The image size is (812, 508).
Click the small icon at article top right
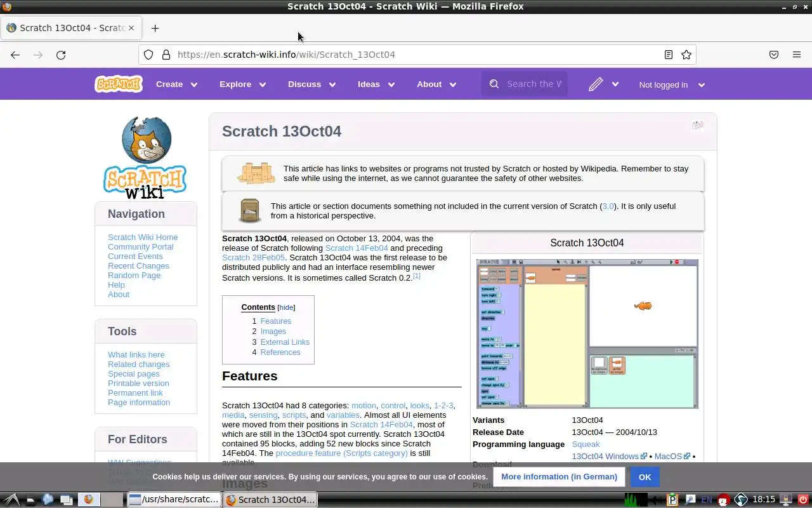tap(698, 125)
